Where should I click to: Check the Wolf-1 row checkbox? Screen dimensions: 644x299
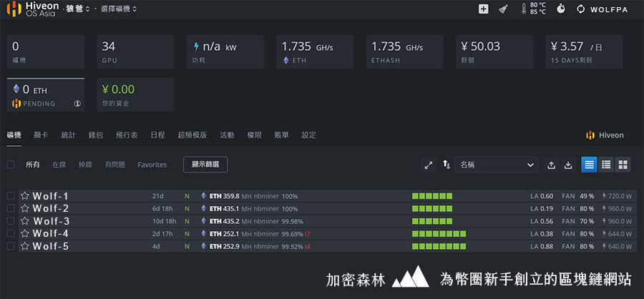[11, 195]
